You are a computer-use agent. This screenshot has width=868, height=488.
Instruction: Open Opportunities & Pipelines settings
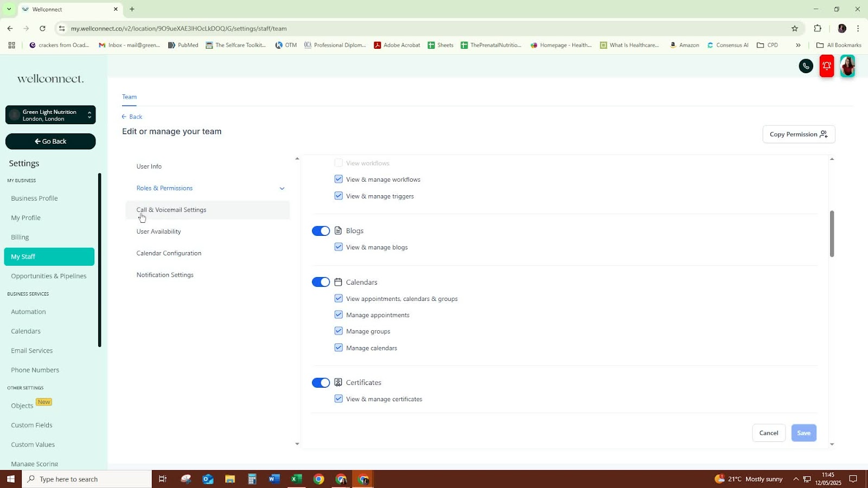(49, 276)
